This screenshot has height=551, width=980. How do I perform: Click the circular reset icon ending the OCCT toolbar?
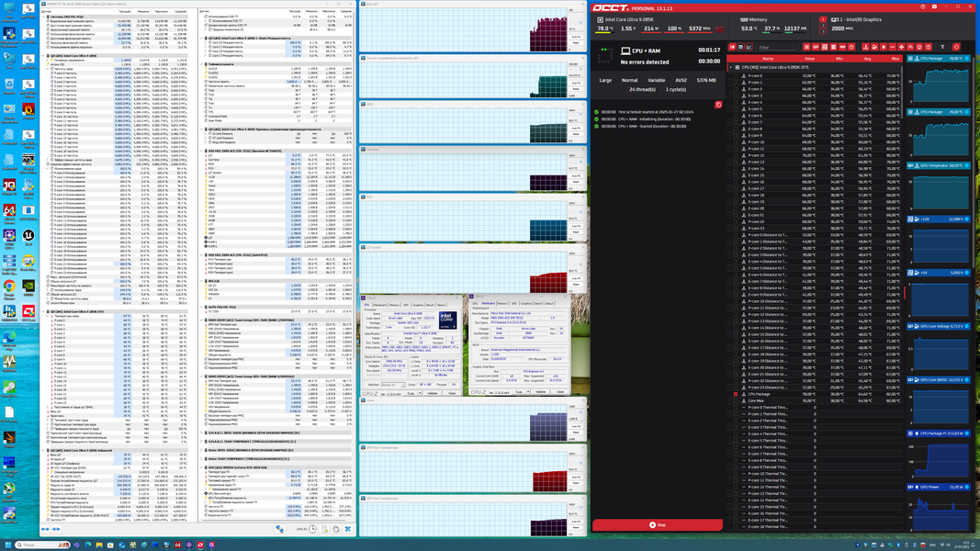[x=956, y=47]
